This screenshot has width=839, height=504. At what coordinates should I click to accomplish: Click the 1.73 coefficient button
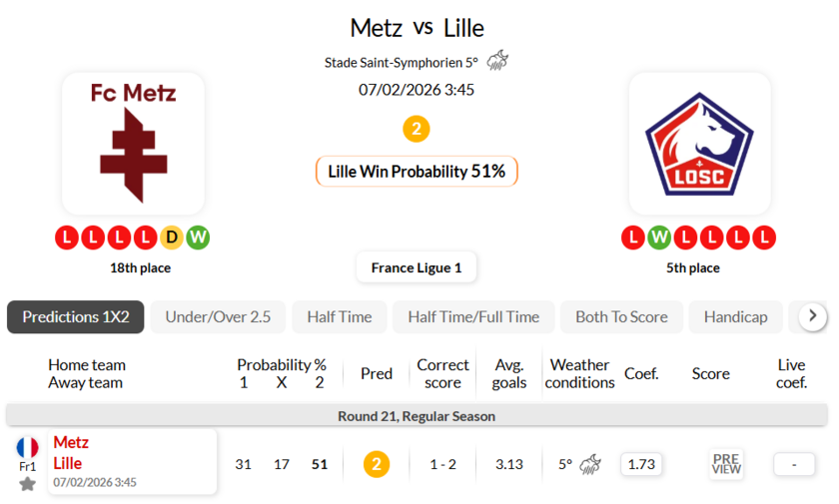640,464
